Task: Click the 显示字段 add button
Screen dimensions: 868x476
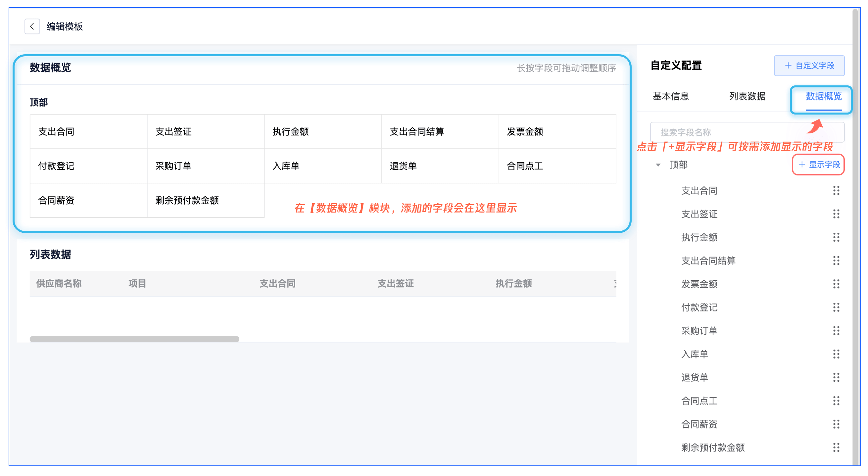Action: click(x=818, y=165)
